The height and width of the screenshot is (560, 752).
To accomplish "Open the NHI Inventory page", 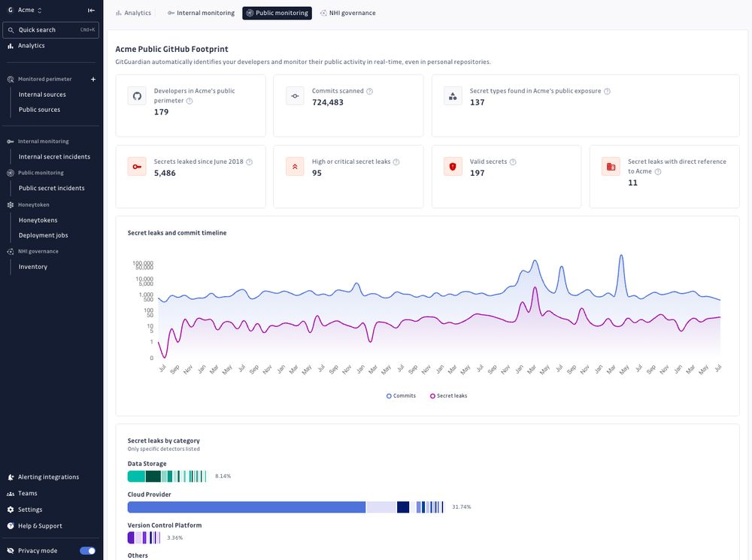I will [x=32, y=267].
